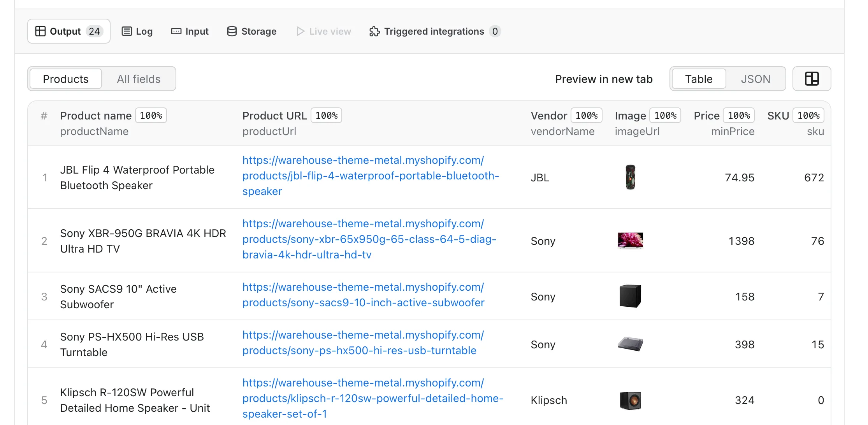Click the Live view play icon
The height and width of the screenshot is (425, 868).
coord(300,31)
